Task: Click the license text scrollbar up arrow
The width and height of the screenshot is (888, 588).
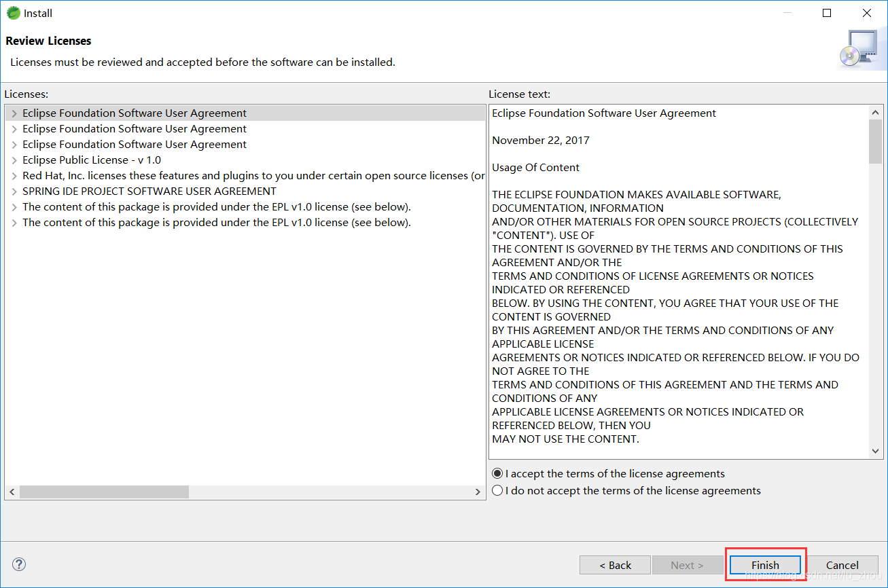Action: [x=875, y=113]
